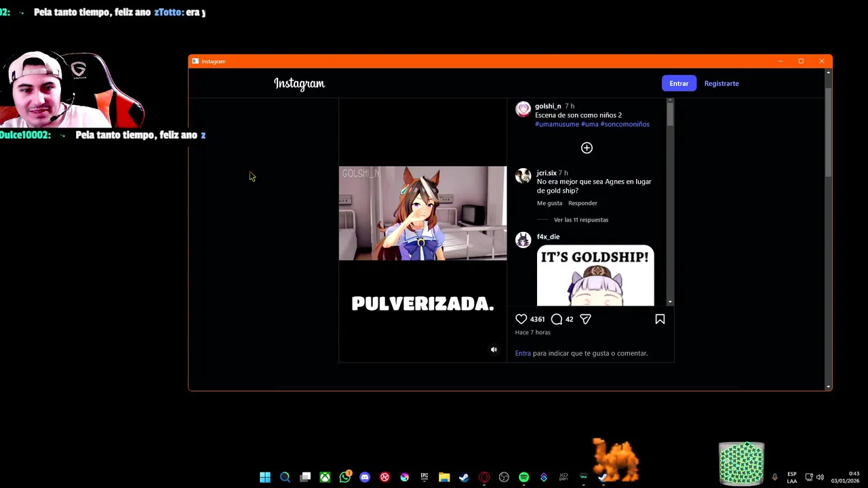Image resolution: width=868 pixels, height=488 pixels.
Task: Share the post with the paper plane icon
Action: point(585,319)
